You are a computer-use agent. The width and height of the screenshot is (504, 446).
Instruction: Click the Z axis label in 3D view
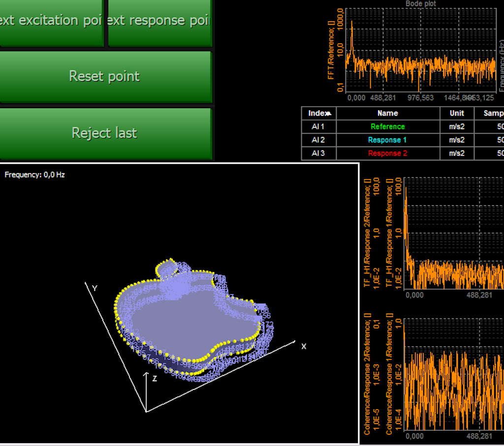[155, 379]
